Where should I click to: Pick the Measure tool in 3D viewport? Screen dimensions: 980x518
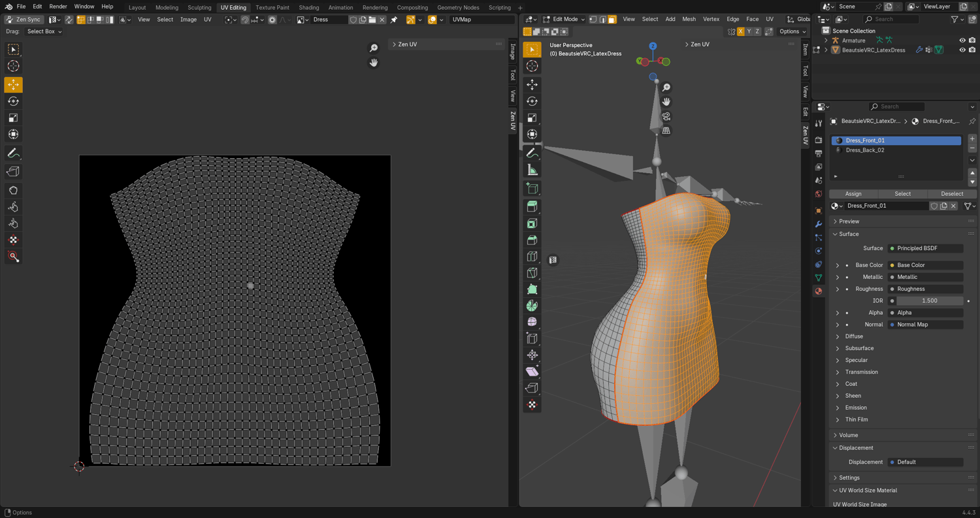pos(532,170)
